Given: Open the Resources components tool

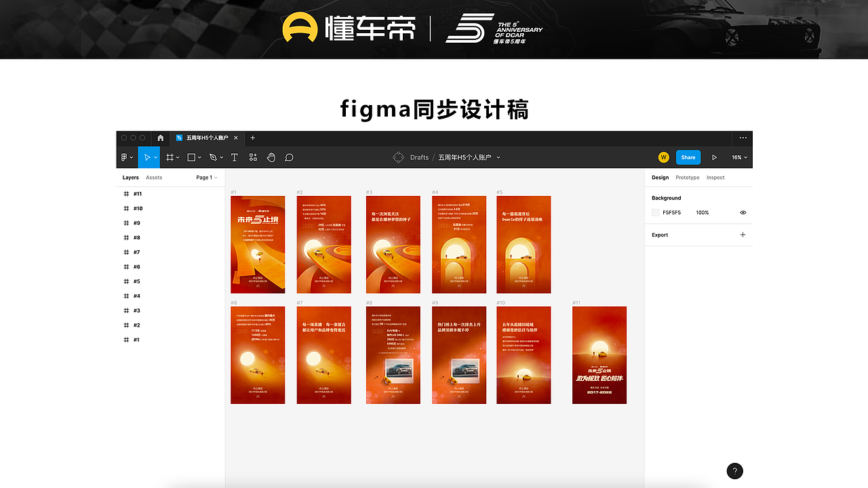Looking at the screenshot, I should (x=253, y=157).
